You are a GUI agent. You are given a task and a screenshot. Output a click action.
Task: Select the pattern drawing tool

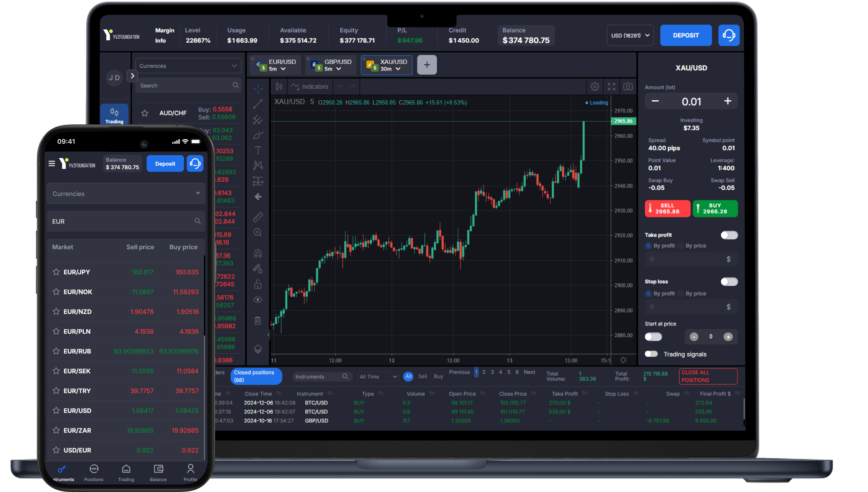click(x=258, y=165)
